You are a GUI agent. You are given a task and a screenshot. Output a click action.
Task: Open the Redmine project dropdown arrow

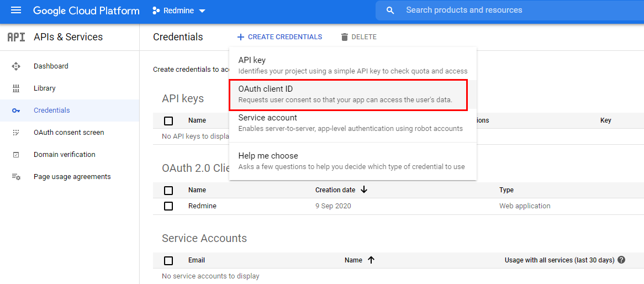(x=202, y=11)
